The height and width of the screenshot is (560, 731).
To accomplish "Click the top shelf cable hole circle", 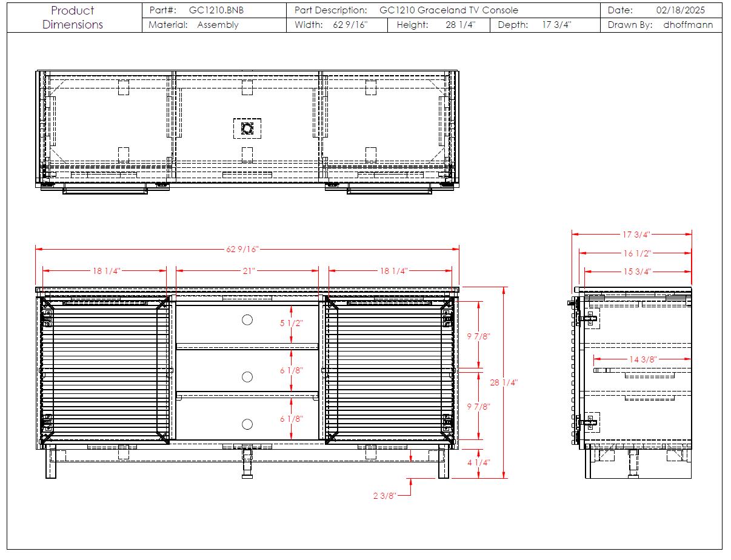I will [247, 320].
